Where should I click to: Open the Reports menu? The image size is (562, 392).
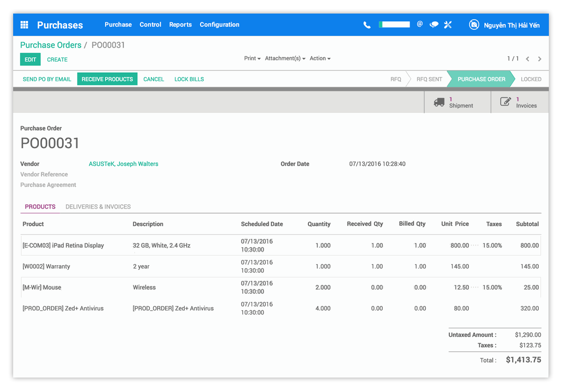point(180,24)
